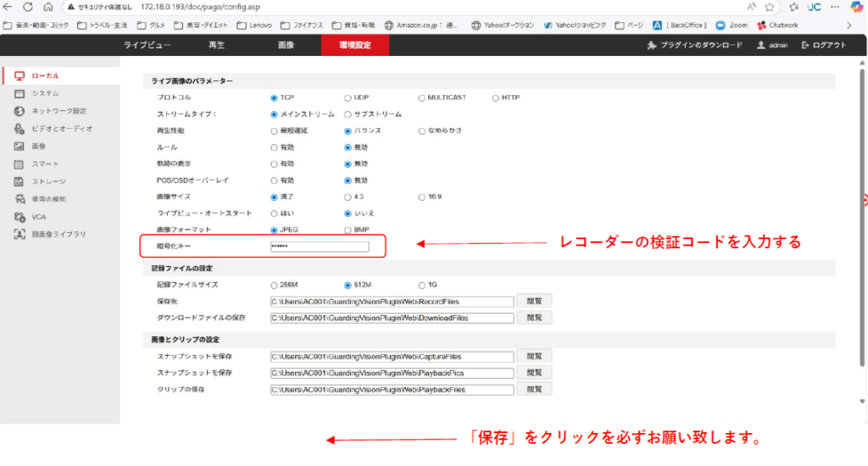Select BMP image format radio button

[x=348, y=230]
